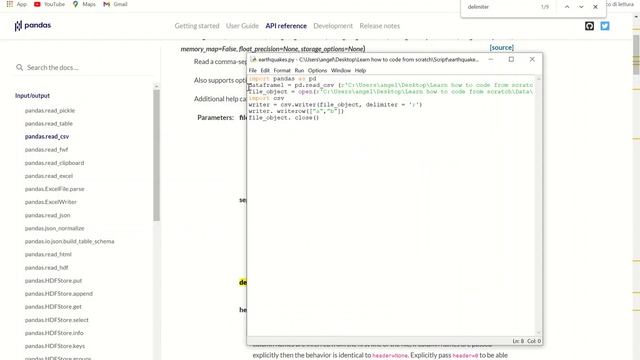Screen dimensions: 640x360
Task: Click the [source] link
Action: [x=502, y=47]
